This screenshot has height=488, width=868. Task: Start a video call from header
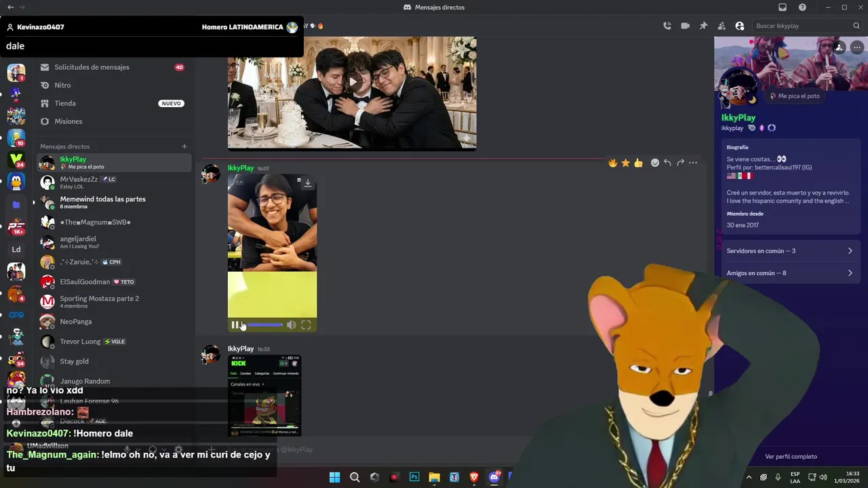(x=685, y=26)
